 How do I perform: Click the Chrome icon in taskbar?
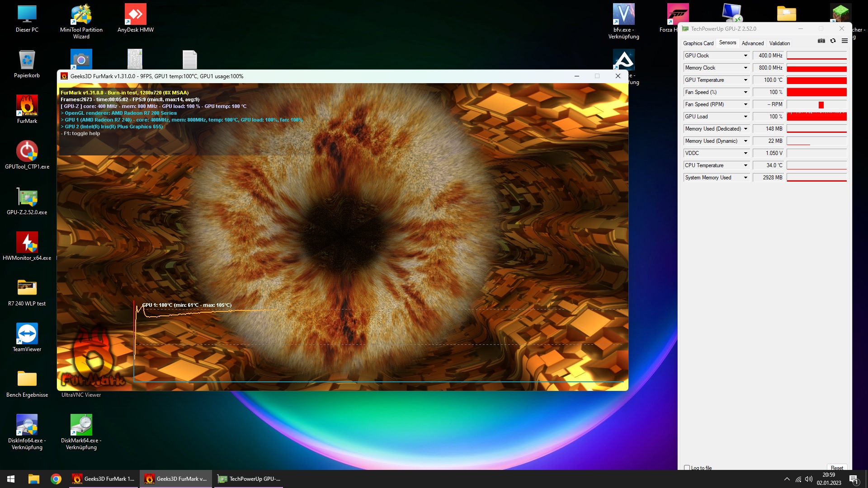pyautogui.click(x=56, y=479)
